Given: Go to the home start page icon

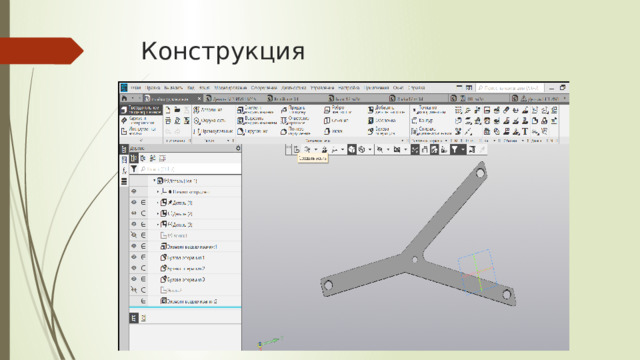Looking at the screenshot, I should coord(124,98).
